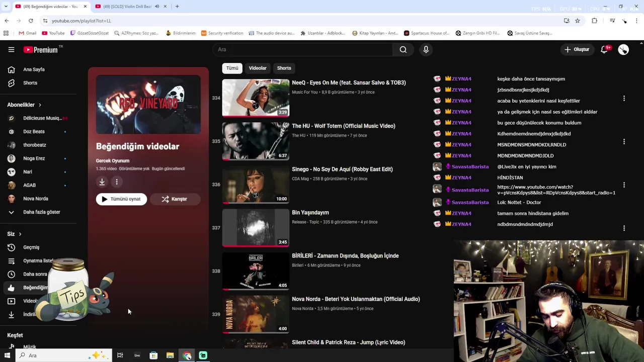Open Nova Norda subscription channel

(x=36, y=199)
